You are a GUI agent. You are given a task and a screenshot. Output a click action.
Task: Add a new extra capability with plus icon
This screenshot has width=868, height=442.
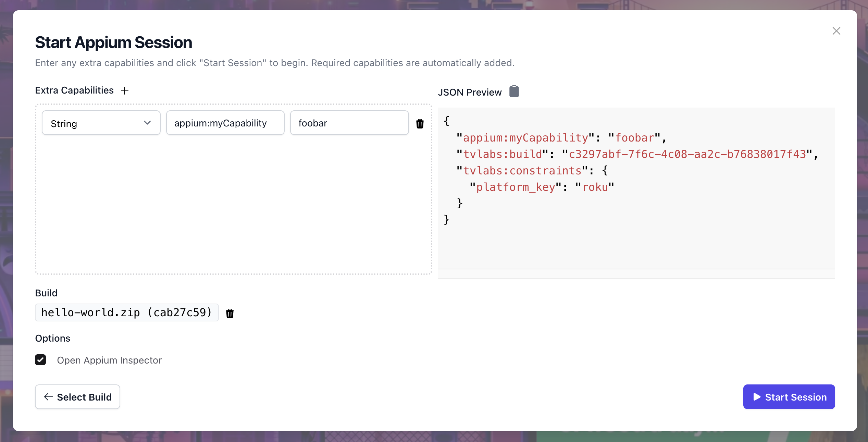125,91
